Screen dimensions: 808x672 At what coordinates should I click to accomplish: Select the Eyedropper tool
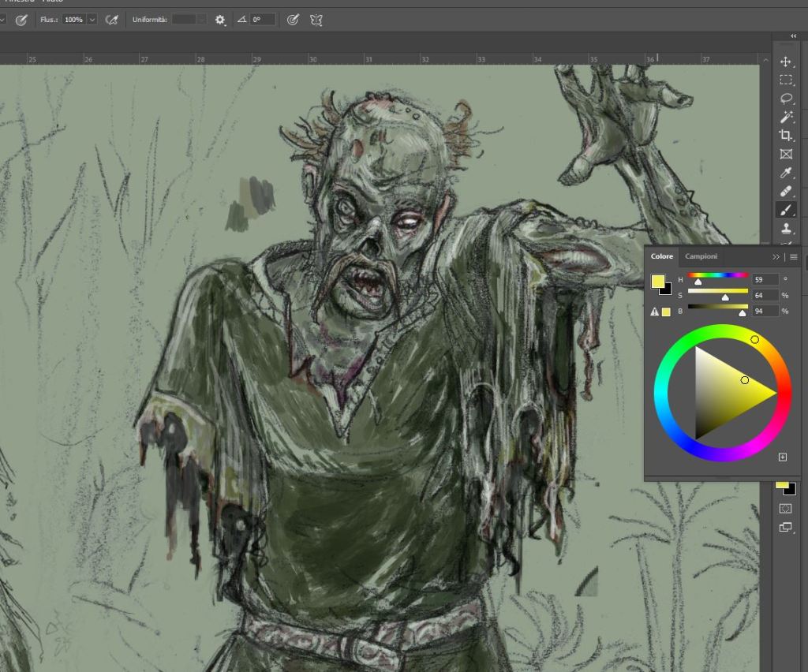pos(786,173)
